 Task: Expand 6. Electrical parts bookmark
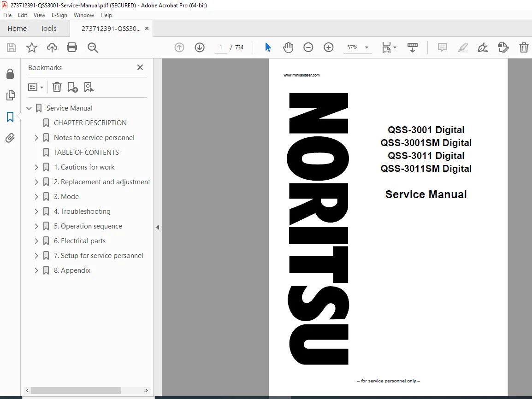(x=36, y=241)
